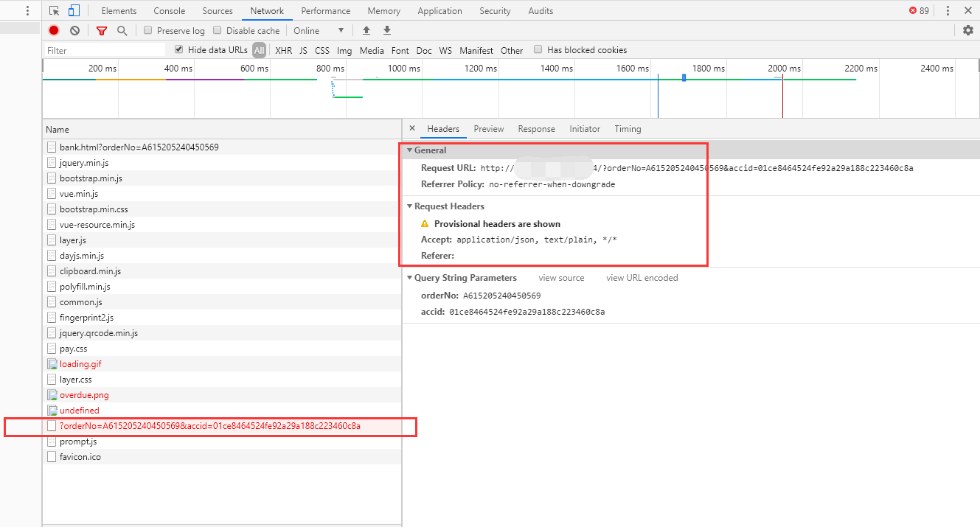Open the Security panel
980x527 pixels.
click(495, 10)
